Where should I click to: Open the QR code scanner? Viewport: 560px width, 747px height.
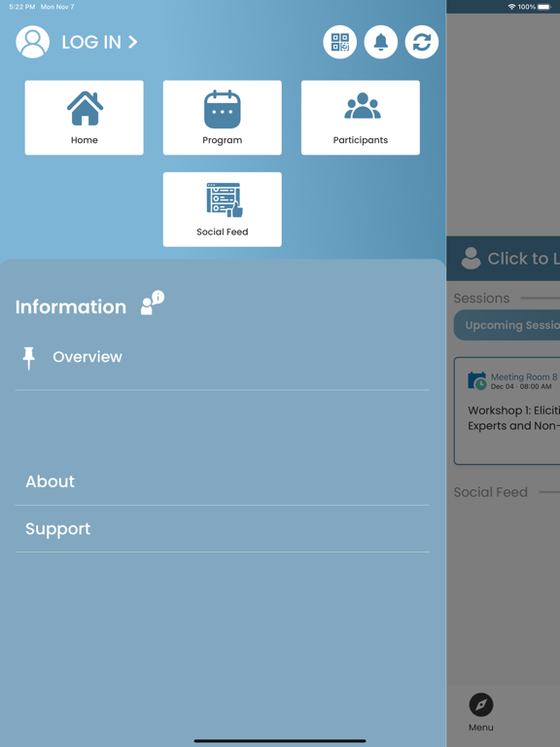coord(340,42)
